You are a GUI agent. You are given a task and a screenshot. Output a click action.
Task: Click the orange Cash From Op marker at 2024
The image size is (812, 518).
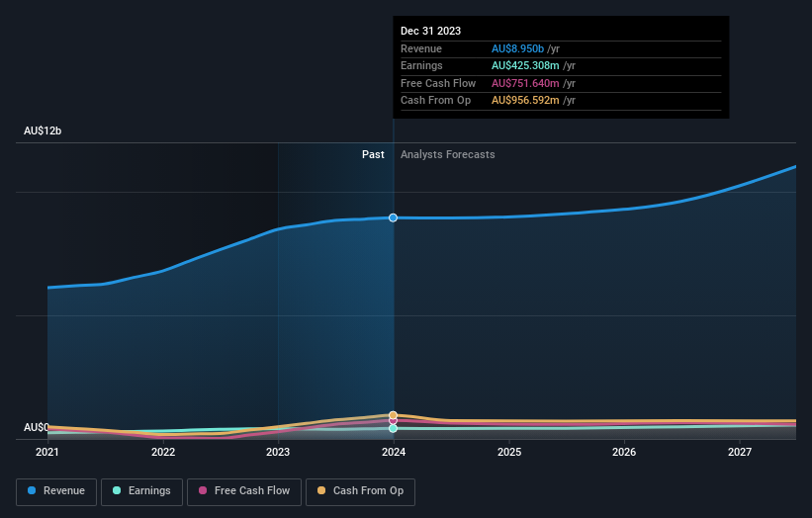[393, 415]
